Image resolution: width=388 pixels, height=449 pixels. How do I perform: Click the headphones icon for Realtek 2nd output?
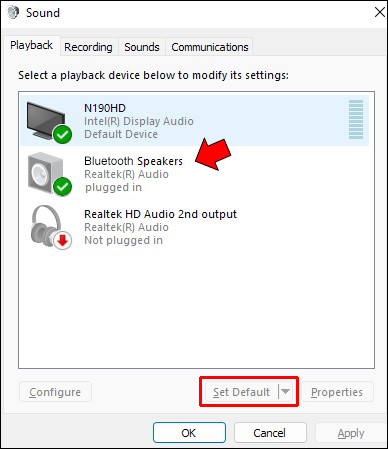46,225
